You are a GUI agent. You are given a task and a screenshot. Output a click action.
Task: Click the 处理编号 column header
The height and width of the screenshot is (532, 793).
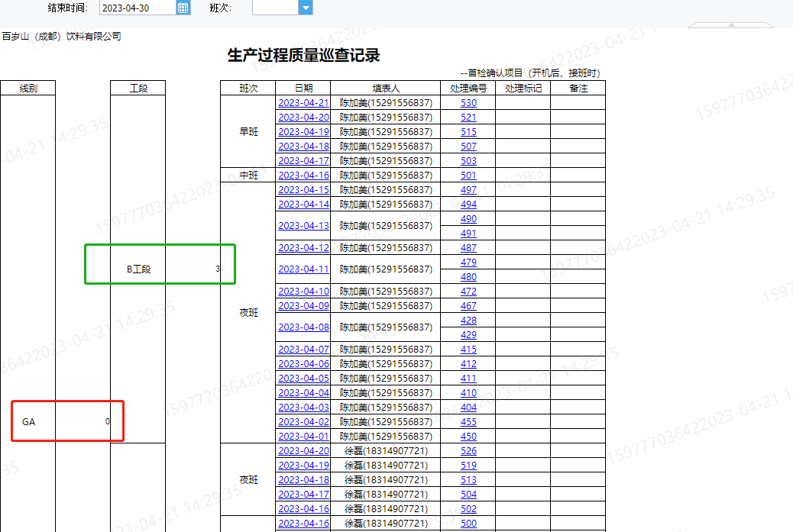(468, 89)
